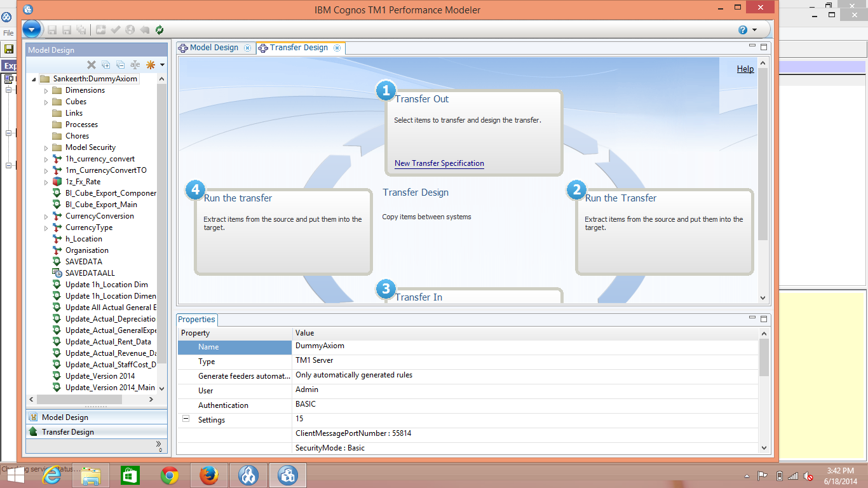The image size is (868, 488).
Task: Select the Properties tab
Action: tap(197, 320)
